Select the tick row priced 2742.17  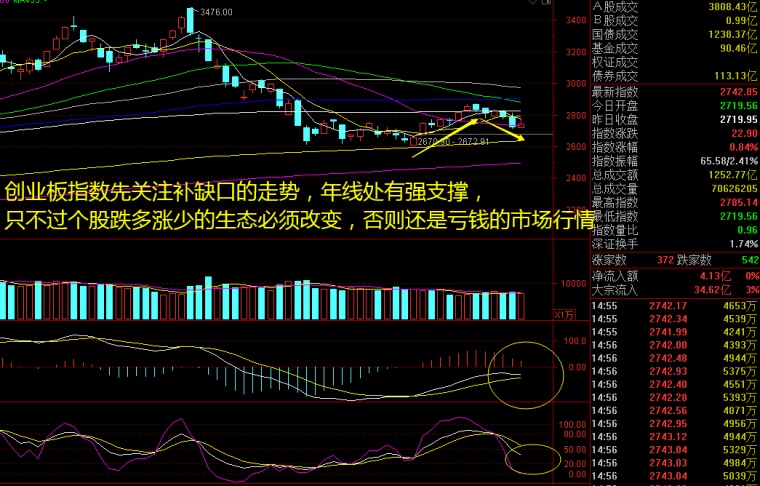675,306
